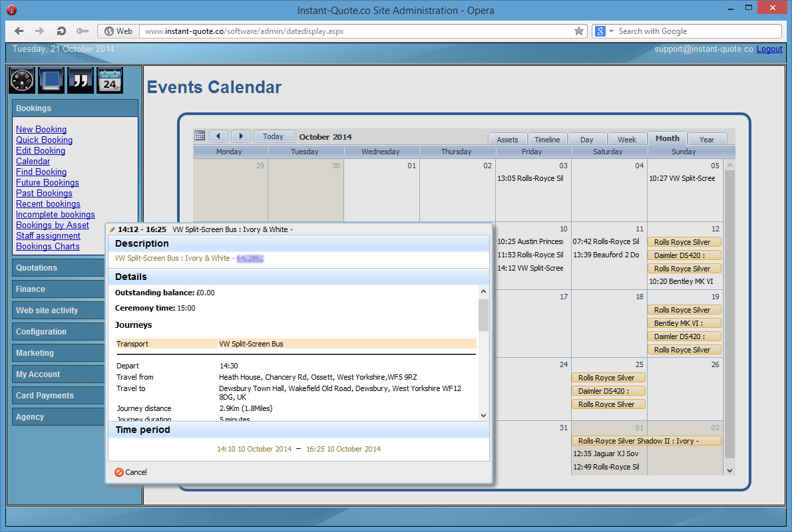Open the calendar icon showing 24

pyautogui.click(x=110, y=80)
